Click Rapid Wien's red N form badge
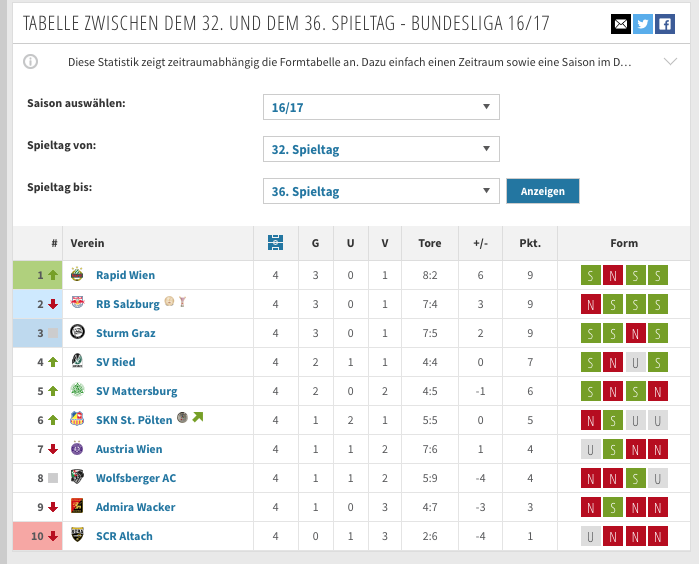The width and height of the screenshot is (699, 564). coord(613,275)
